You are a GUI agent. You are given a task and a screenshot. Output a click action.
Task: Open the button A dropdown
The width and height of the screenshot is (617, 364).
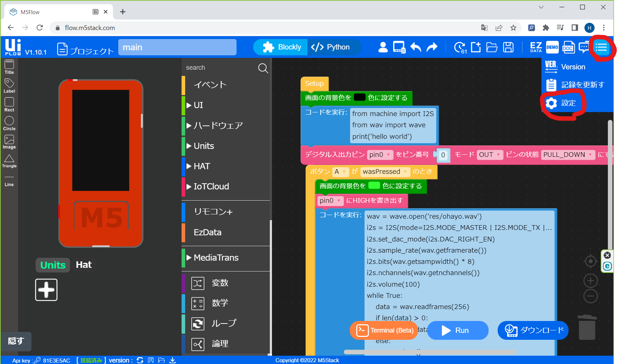click(341, 172)
